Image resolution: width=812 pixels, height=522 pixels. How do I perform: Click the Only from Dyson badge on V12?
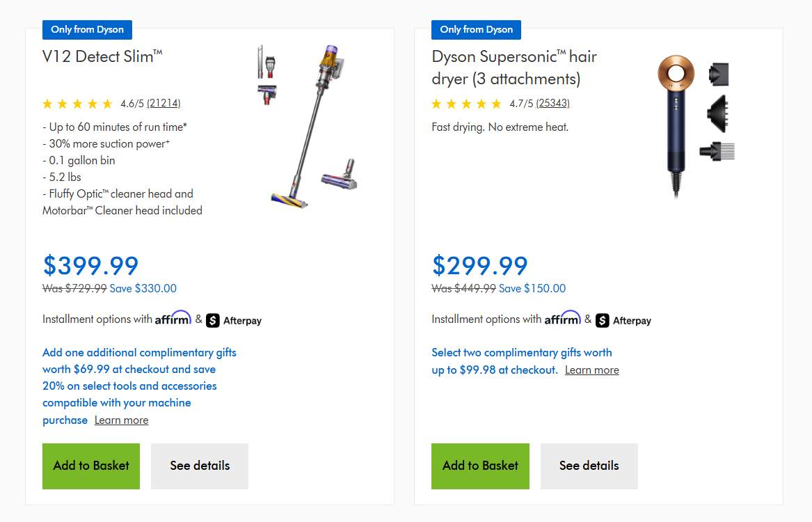pyautogui.click(x=87, y=29)
